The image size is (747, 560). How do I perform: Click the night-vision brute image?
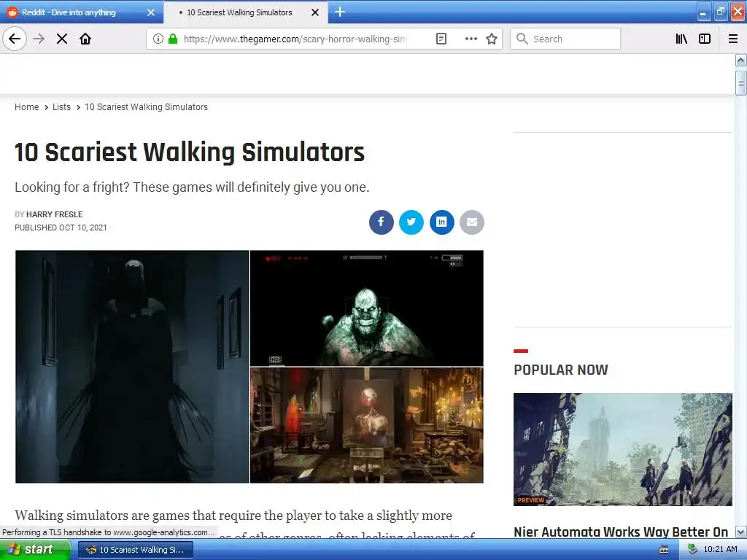[366, 308]
